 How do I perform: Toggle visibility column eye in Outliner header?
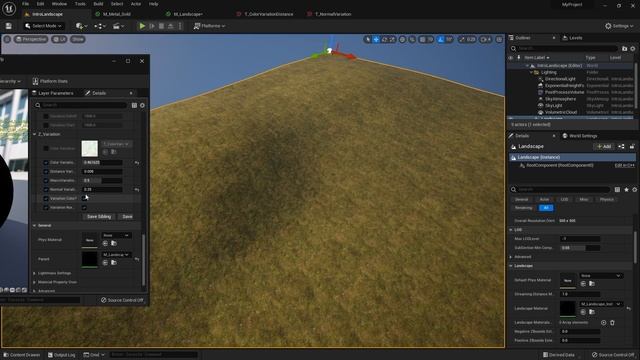click(x=511, y=58)
